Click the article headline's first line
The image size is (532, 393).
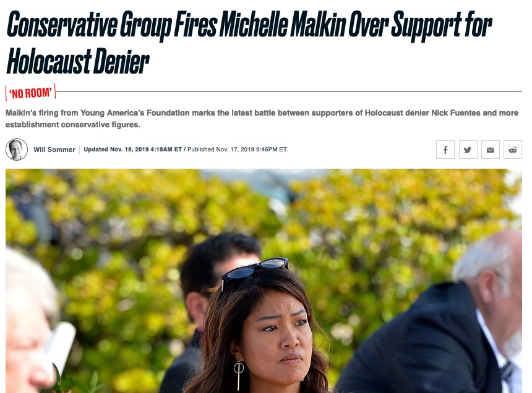[x=249, y=24]
